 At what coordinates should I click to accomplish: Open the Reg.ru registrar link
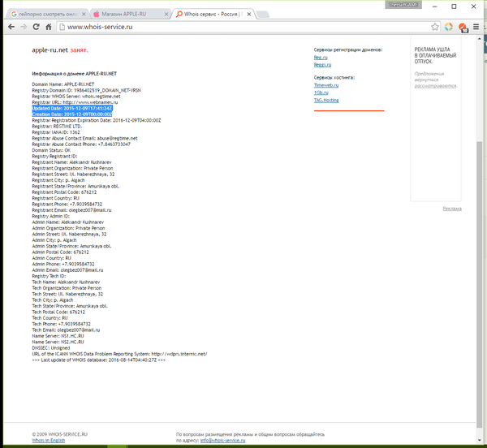click(322, 58)
